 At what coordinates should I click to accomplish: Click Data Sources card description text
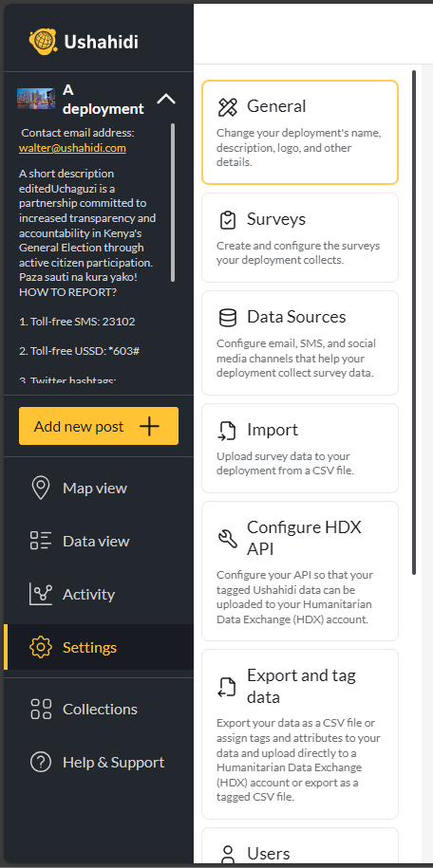(296, 359)
